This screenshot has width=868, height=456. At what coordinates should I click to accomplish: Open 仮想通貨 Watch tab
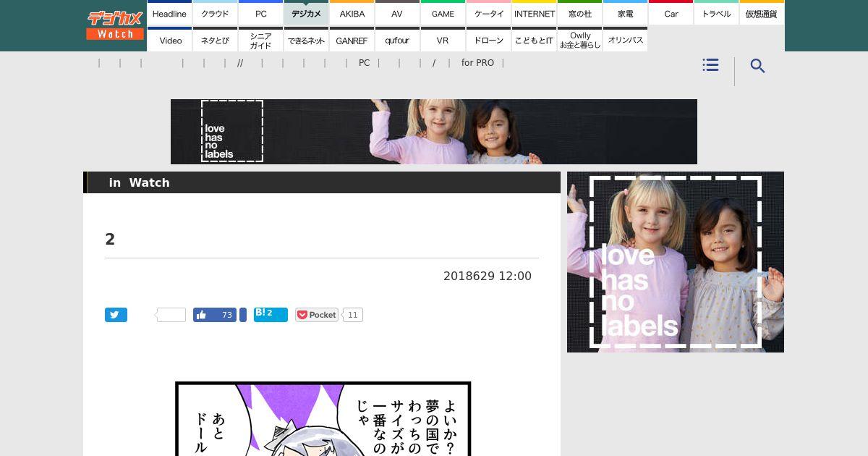[x=762, y=13]
